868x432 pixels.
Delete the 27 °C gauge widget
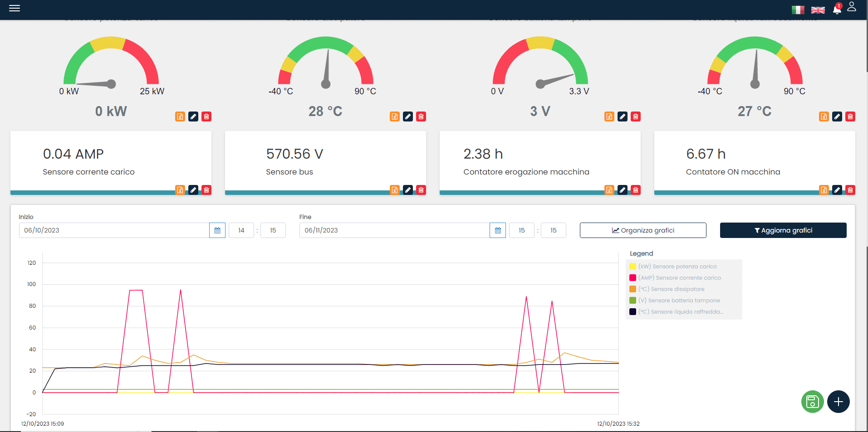click(x=850, y=116)
